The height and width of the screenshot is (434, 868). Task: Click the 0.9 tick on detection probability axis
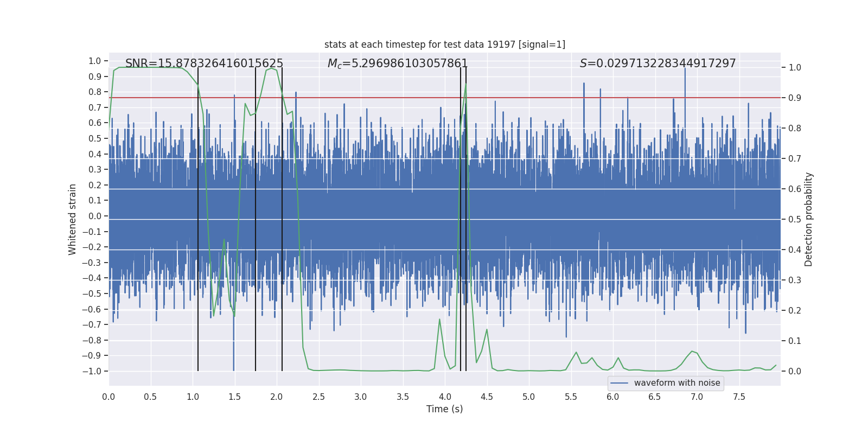tap(795, 98)
